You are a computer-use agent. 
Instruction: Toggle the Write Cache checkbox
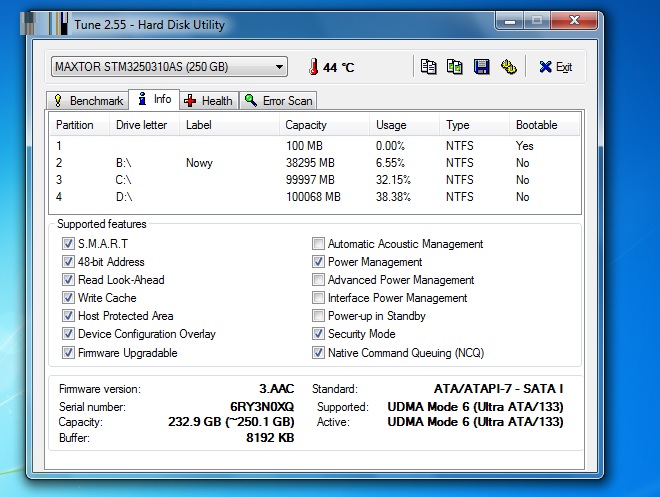[x=68, y=298]
